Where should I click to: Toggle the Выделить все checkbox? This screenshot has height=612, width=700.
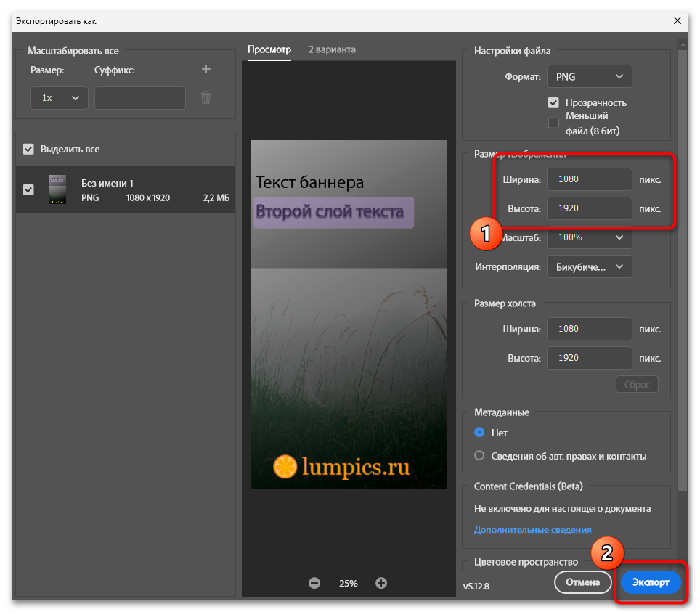point(28,149)
